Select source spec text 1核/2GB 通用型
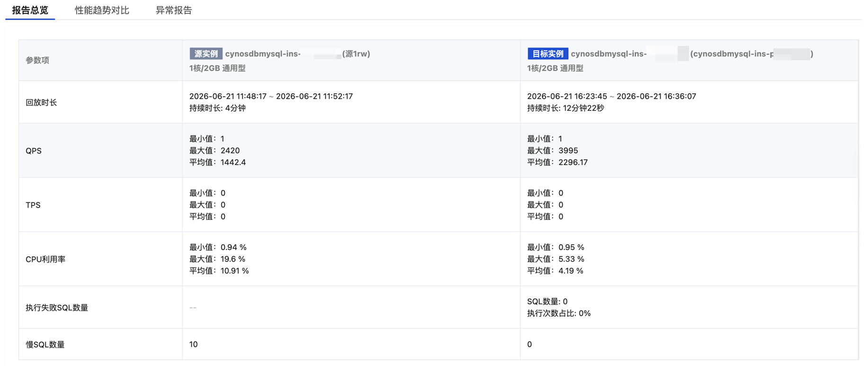Viewport: 868px width, 366px height. point(217,68)
